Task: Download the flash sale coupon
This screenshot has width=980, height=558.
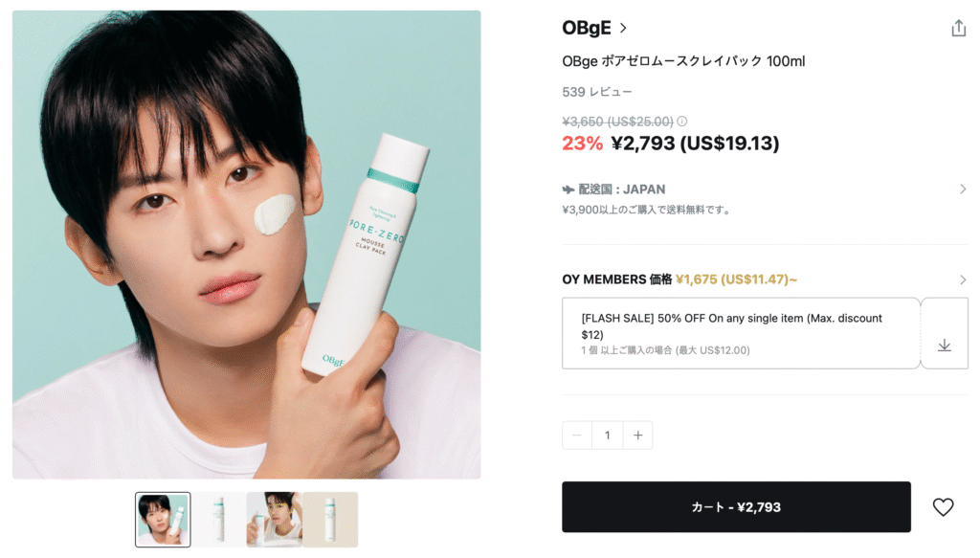Action: pyautogui.click(x=945, y=346)
